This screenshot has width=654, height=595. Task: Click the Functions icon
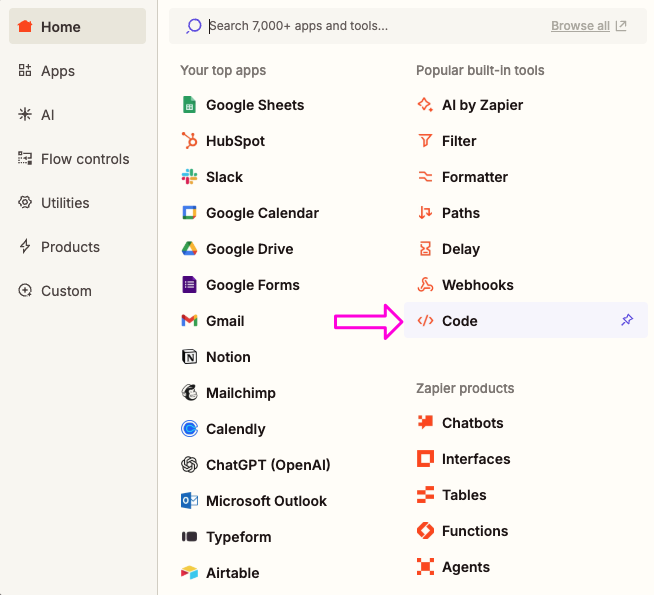pos(425,530)
